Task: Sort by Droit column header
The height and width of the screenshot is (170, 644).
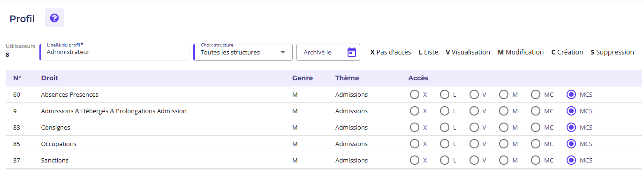Action: pyautogui.click(x=50, y=78)
